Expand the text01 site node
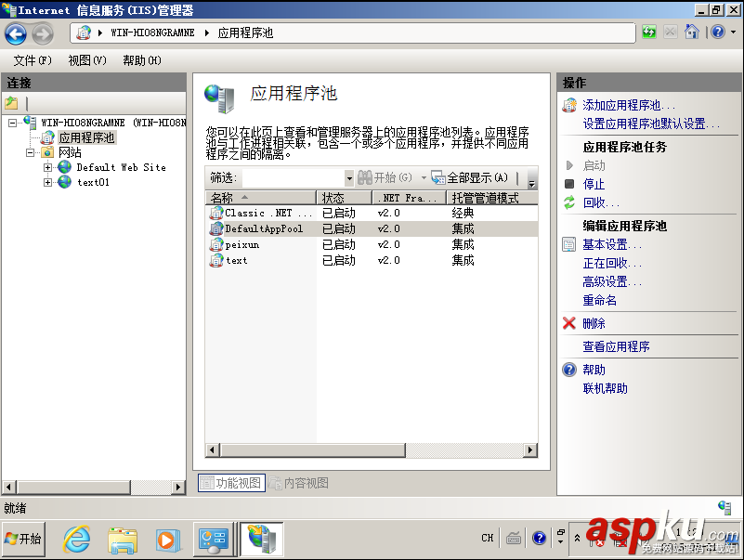This screenshot has width=744, height=560. [x=47, y=182]
